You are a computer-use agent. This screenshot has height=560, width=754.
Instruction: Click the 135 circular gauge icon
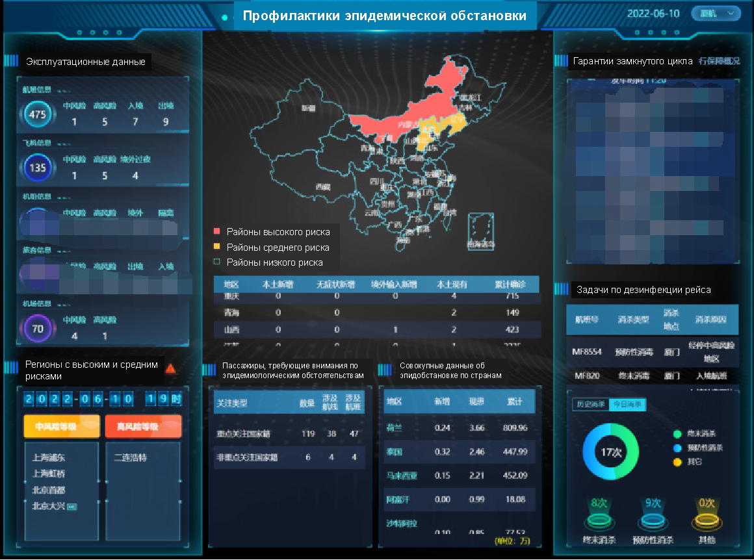[38, 168]
